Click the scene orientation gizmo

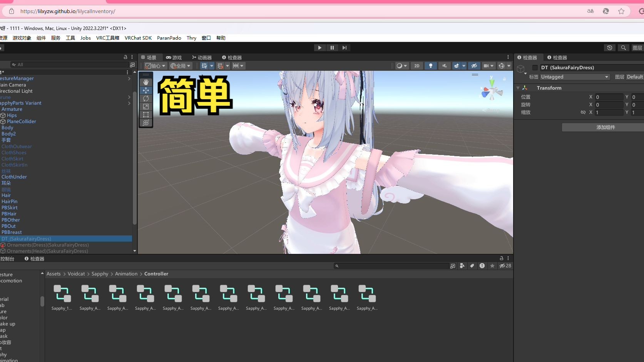click(492, 91)
